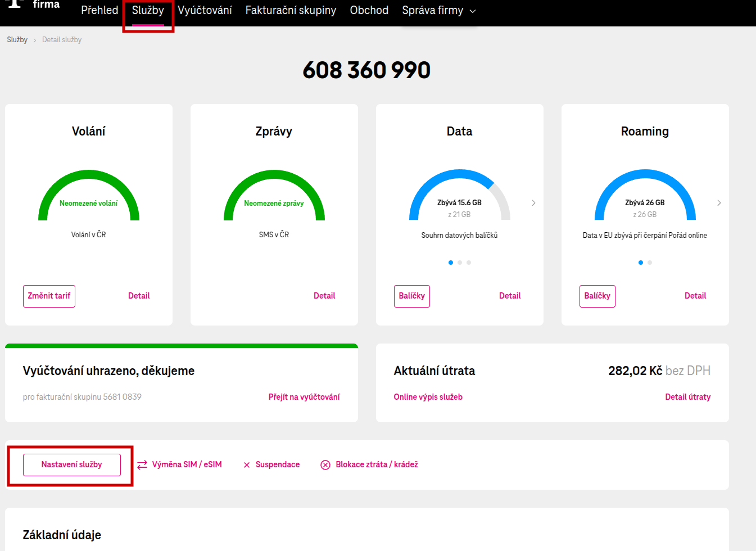Viewport: 756px width, 551px height.
Task: Show next Data card slide arrow
Action: 533,203
